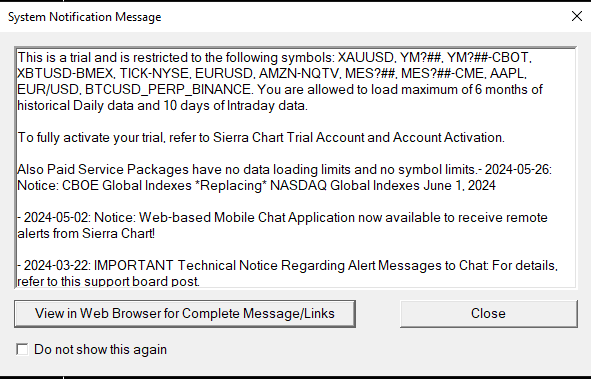Image resolution: width=591 pixels, height=379 pixels.
Task: Click View in Web Browser for Complete Message/Links
Action: tap(185, 314)
